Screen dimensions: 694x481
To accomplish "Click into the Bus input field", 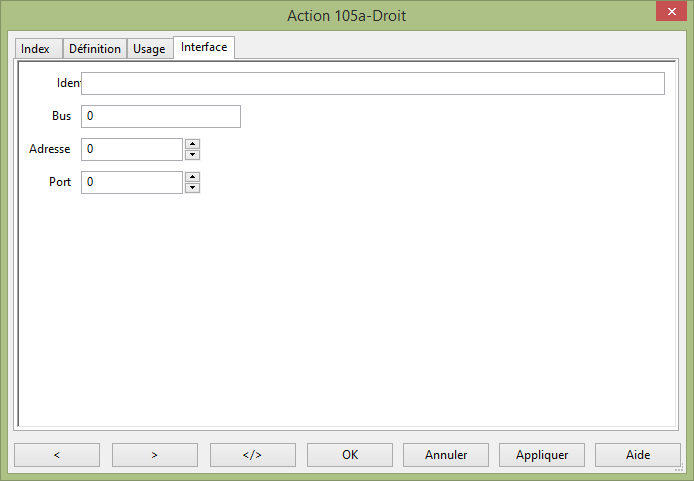I will (x=160, y=117).
